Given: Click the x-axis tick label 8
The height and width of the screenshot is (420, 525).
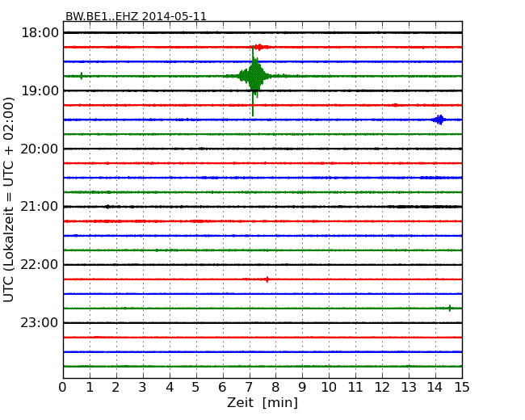Looking at the screenshot, I should coord(275,388).
